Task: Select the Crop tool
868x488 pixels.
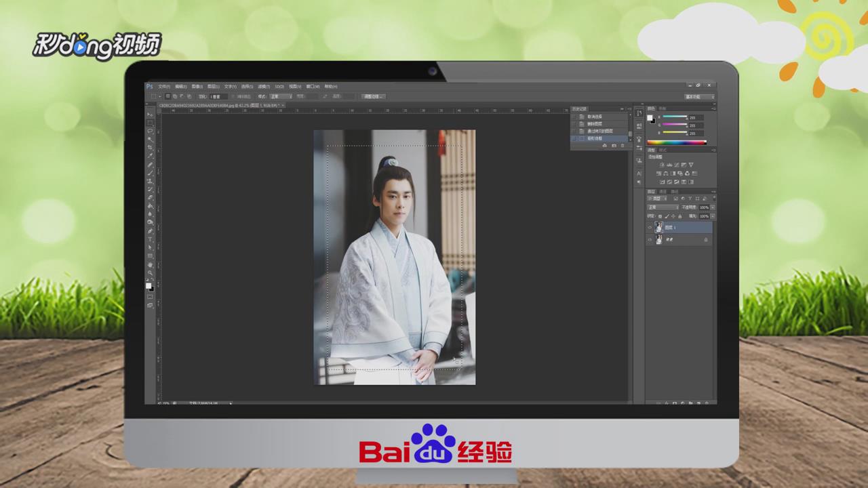Action: click(150, 147)
